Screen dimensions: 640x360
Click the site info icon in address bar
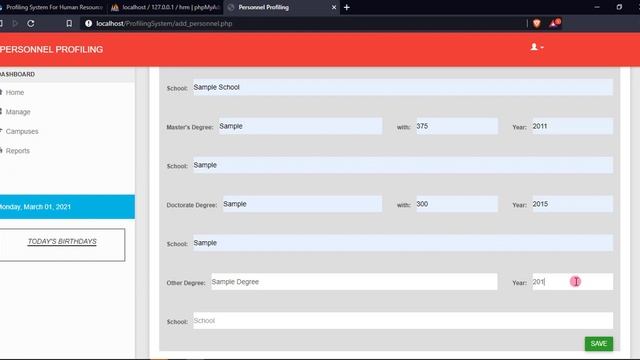tap(88, 24)
